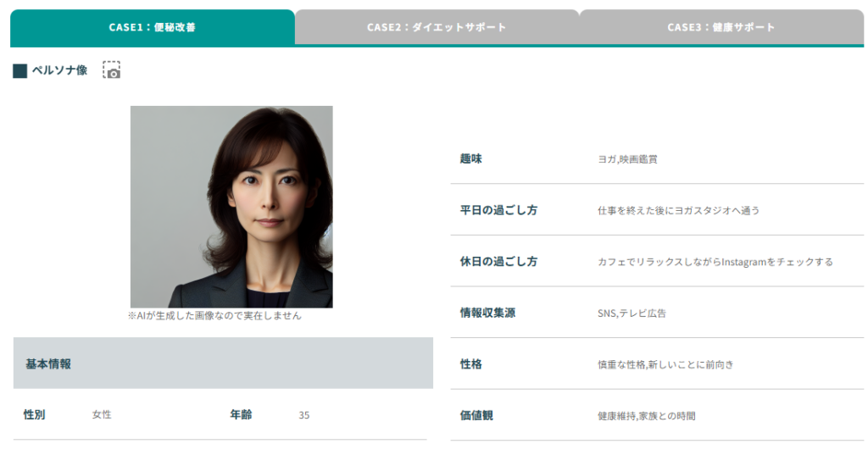Open the CASE2：ダイエットサポート tab
This screenshot has height=455, width=868.
[437, 27]
